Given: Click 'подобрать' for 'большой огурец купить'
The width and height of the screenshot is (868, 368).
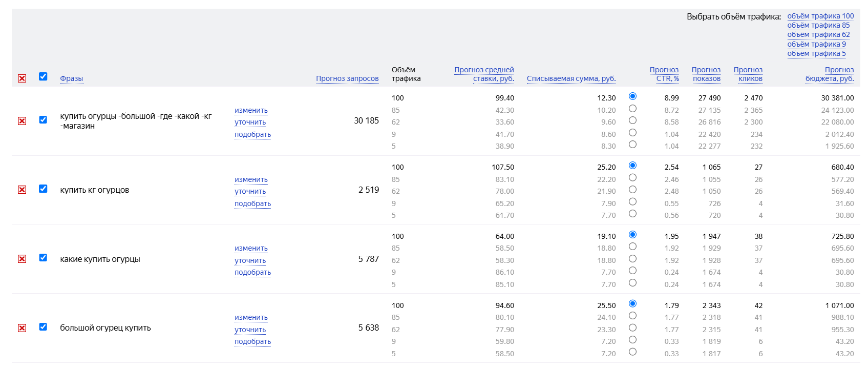Looking at the screenshot, I should point(252,341).
